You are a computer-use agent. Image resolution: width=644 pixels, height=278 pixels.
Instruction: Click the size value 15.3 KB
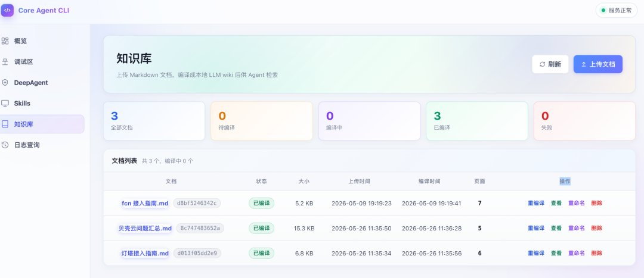(304, 228)
